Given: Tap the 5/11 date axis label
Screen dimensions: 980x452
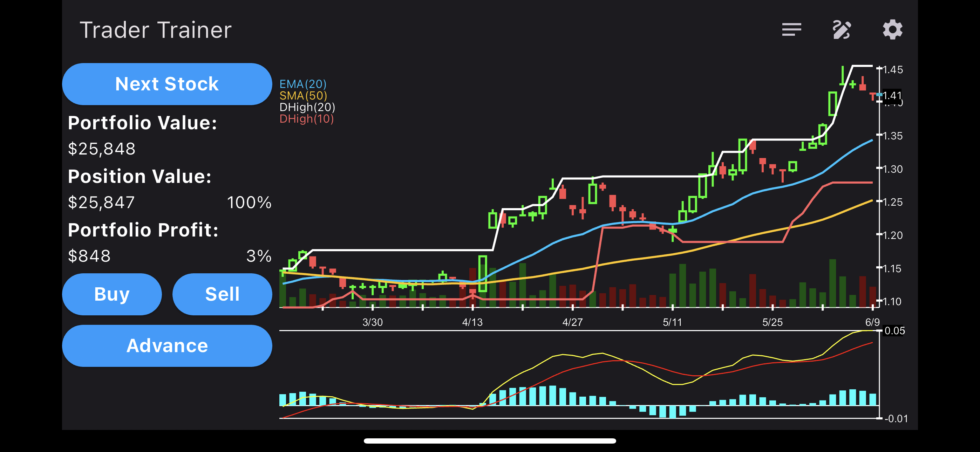Looking at the screenshot, I should 672,322.
